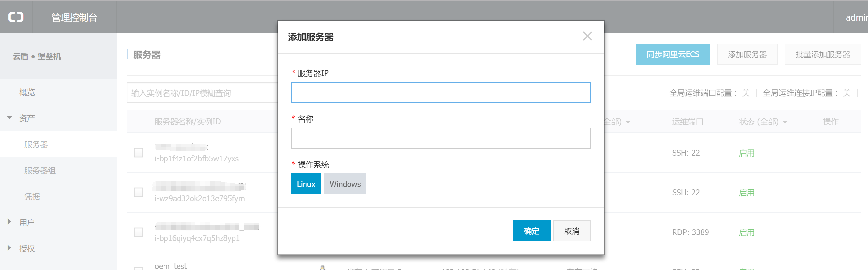
Task: Click the oem_test server name
Action: [x=170, y=266]
